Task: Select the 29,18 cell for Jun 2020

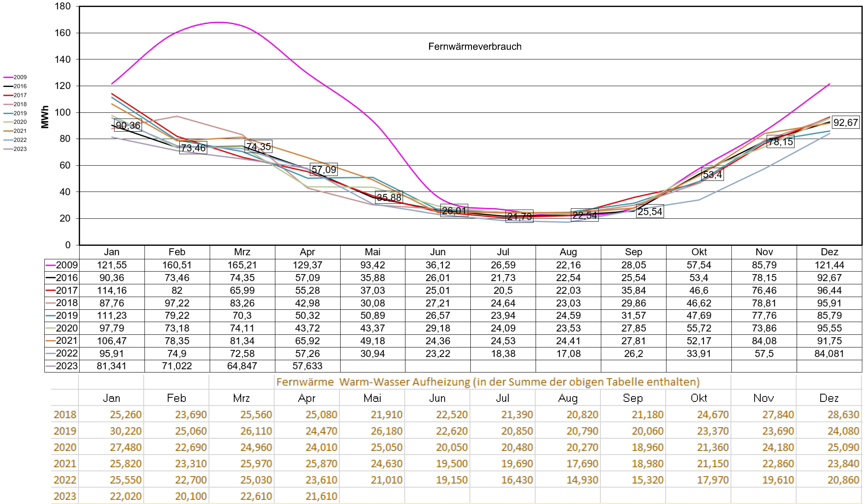Action: 438,328
